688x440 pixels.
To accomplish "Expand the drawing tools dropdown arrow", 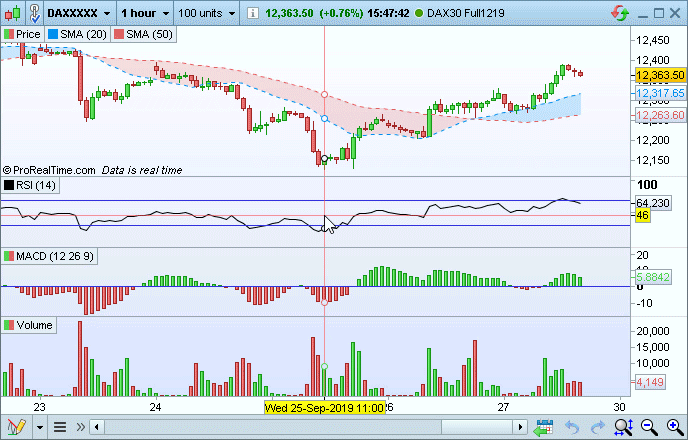I will 40,427.
